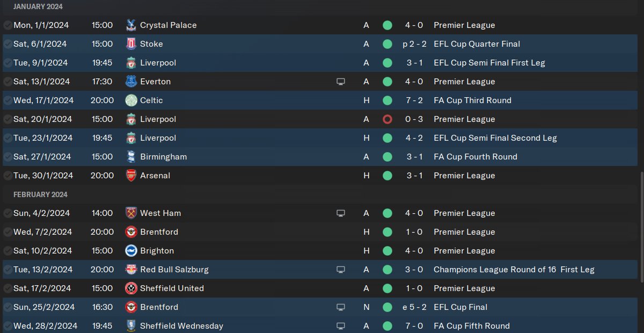Click the Stoke club badge icon

[x=131, y=44]
